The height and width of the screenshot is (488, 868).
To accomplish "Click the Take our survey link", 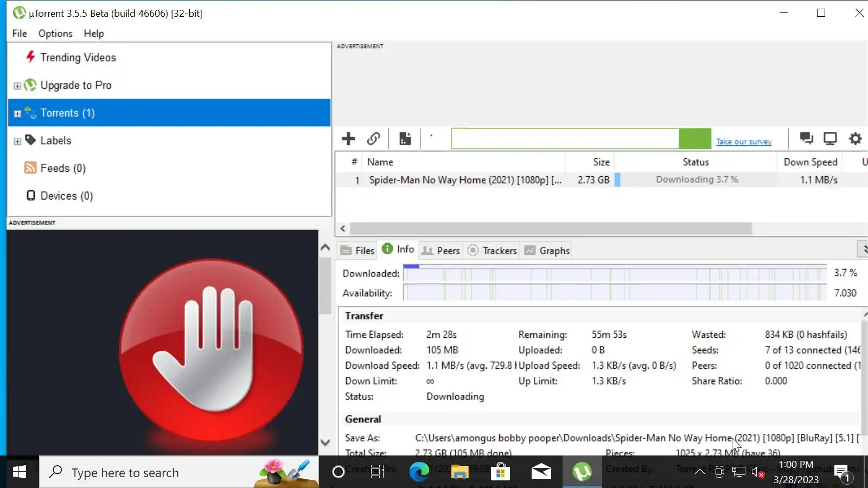I will (744, 142).
